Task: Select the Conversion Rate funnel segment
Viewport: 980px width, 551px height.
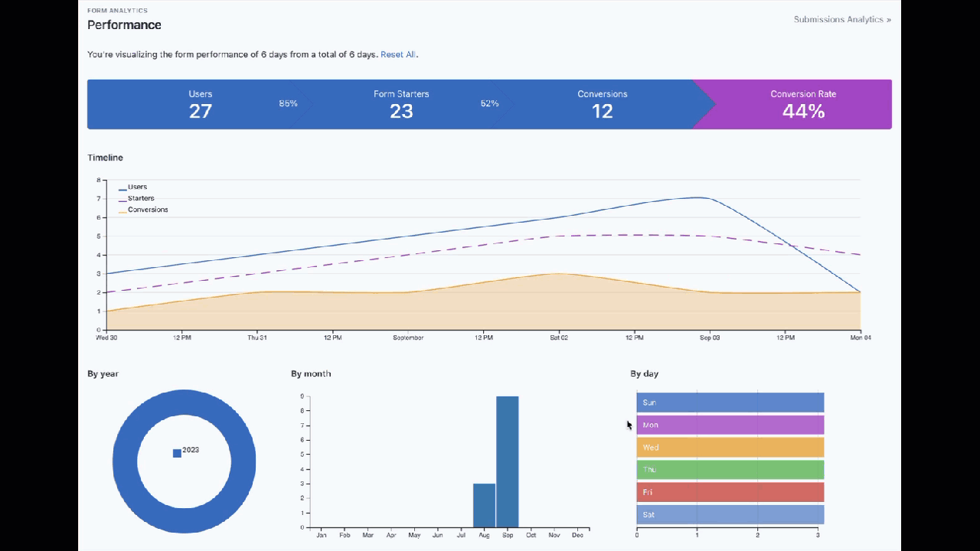Action: tap(803, 104)
